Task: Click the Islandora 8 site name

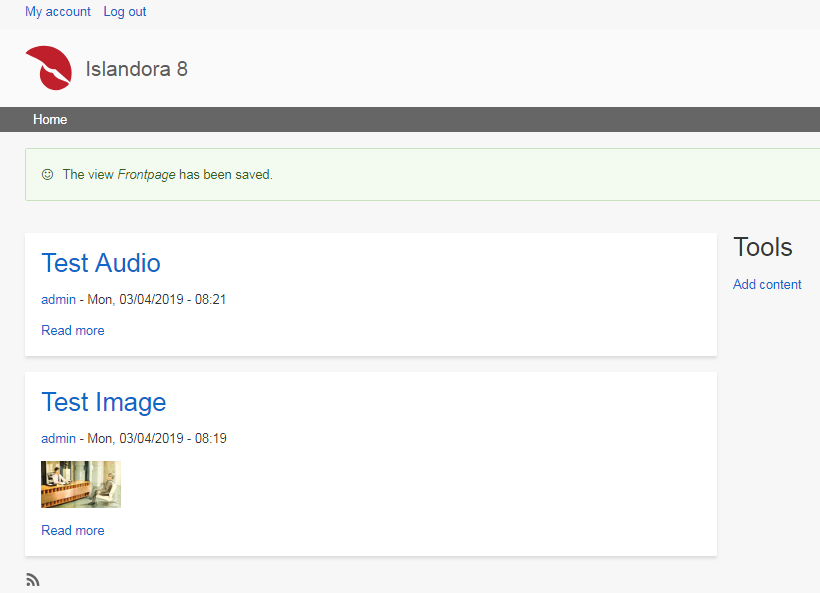Action: pos(137,68)
